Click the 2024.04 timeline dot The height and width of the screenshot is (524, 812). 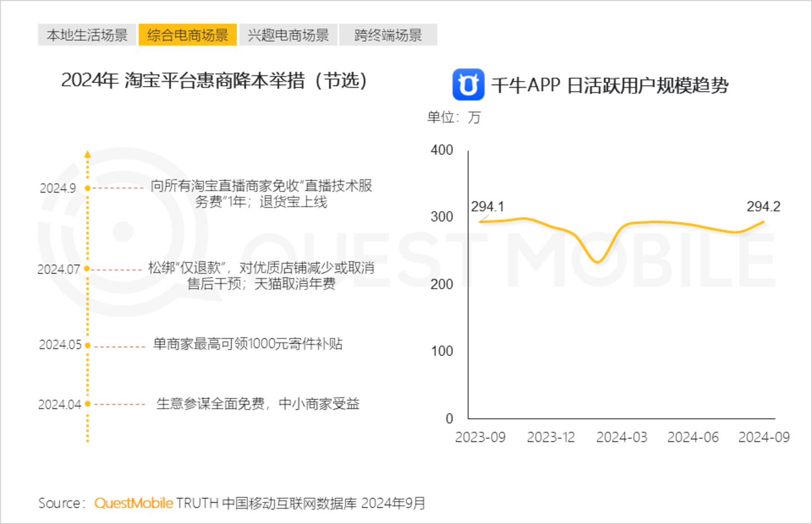[x=87, y=404]
